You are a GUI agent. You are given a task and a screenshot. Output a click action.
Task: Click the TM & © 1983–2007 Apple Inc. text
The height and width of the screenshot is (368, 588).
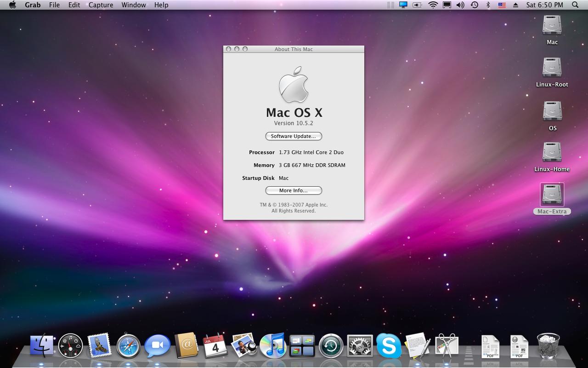click(294, 205)
